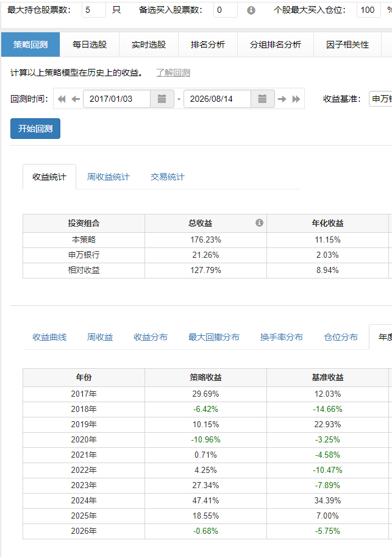Open the 每日选股 tab
The image size is (392, 557).
pos(90,44)
